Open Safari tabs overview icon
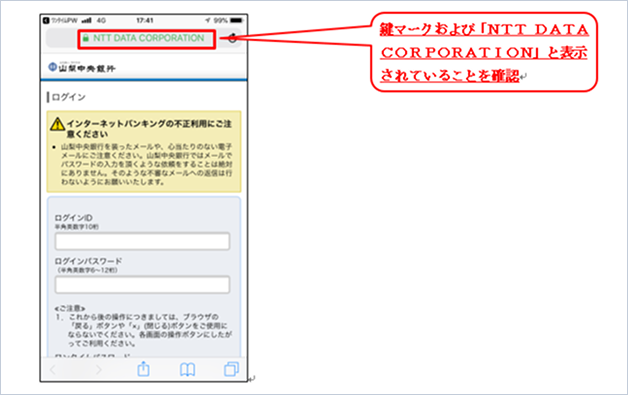628x395 pixels. coord(231,369)
